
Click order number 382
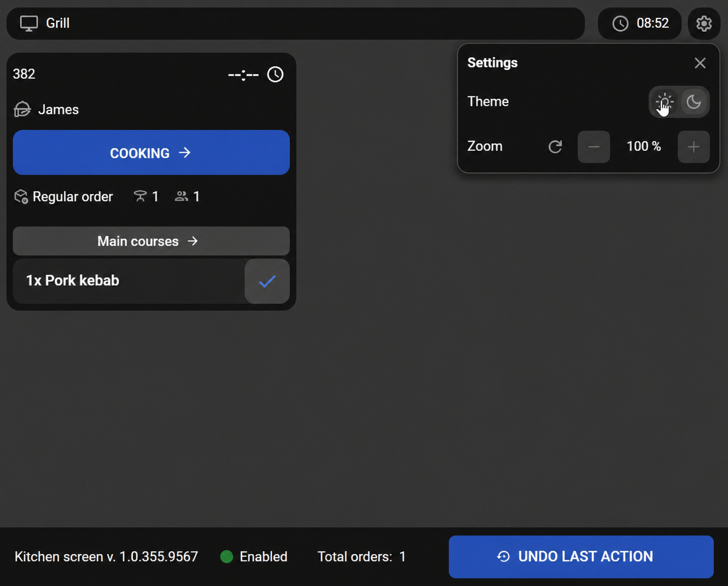[24, 74]
